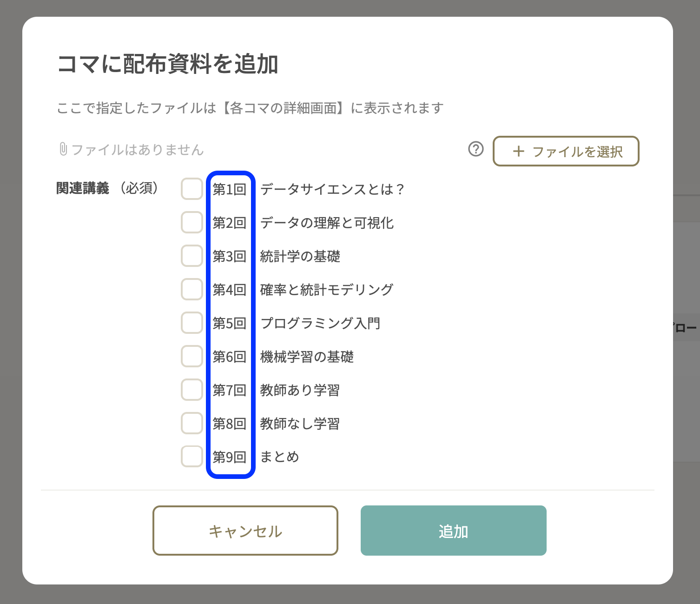Click the ファイルはありません placeholder text
The image size is (700, 604).
[138, 150]
